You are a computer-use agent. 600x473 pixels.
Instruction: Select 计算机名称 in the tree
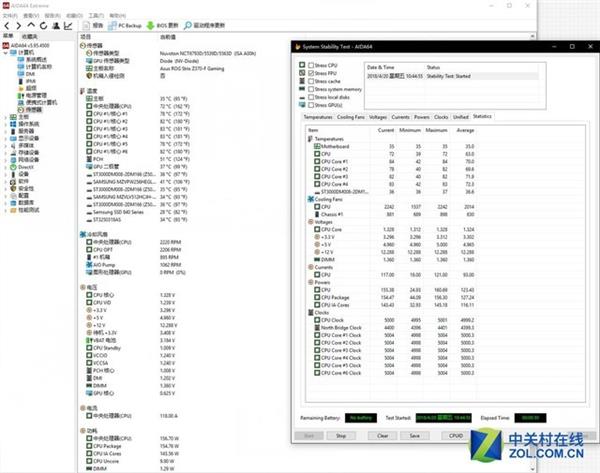pos(35,67)
